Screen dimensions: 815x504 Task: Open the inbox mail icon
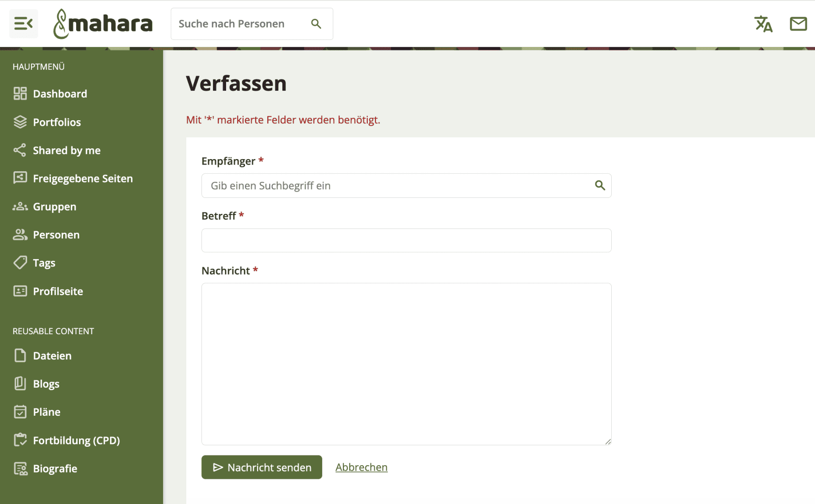coord(798,24)
